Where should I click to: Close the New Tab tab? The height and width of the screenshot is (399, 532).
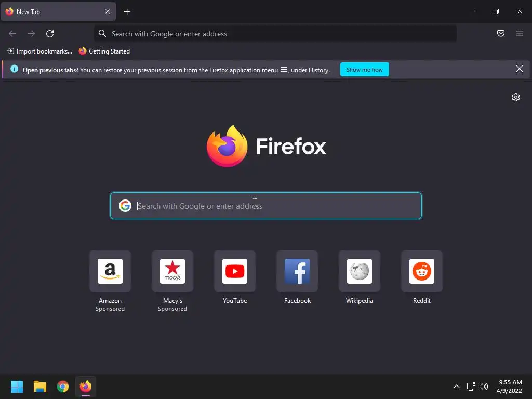tap(108, 11)
